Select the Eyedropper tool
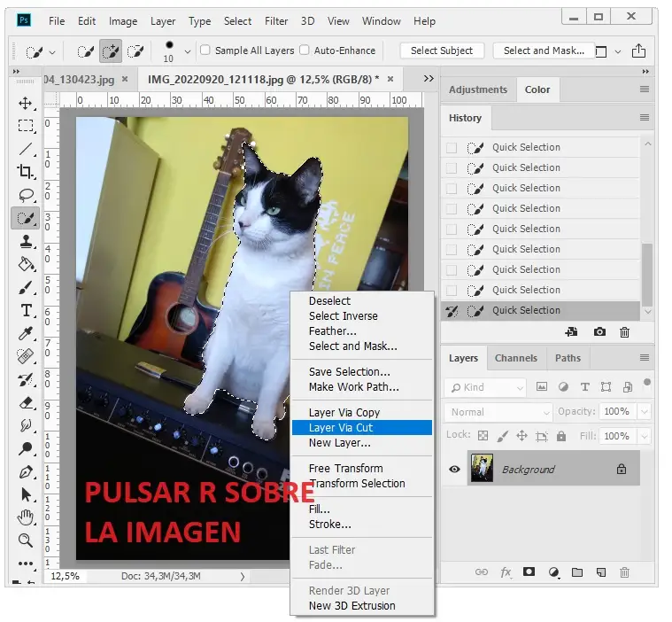Screen dimensions: 672x622 [x=26, y=333]
